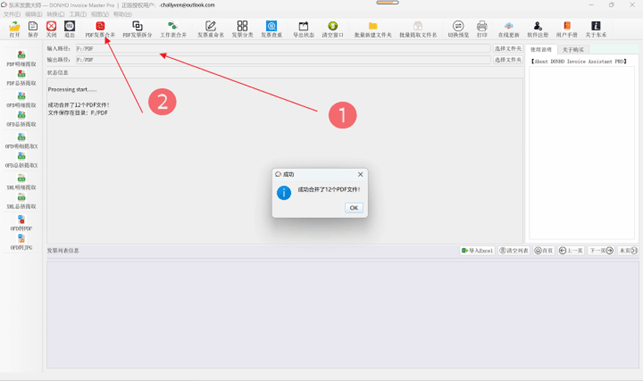Click the 打印 printer icon
Screen dimensions: 643x381
point(482,26)
